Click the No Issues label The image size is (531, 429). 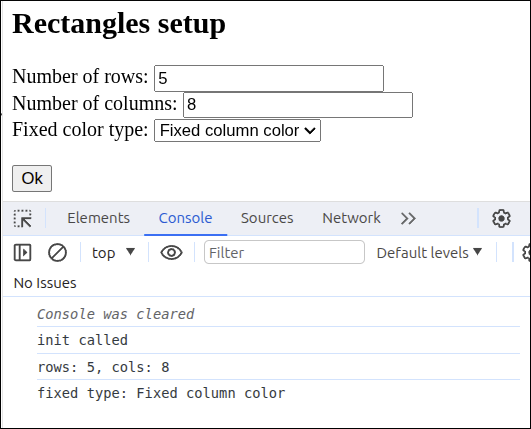point(45,283)
